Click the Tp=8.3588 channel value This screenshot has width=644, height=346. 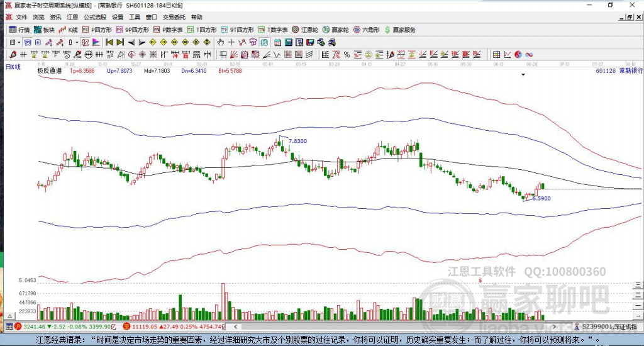pos(82,70)
